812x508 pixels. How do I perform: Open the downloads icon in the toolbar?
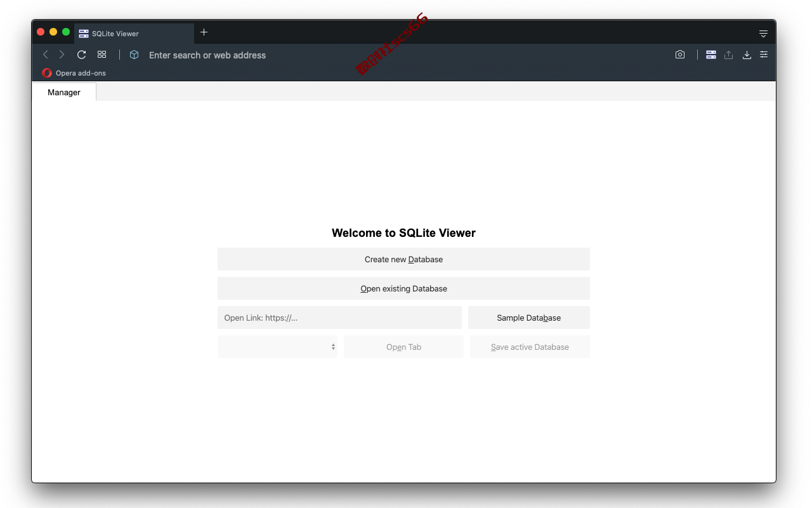747,55
